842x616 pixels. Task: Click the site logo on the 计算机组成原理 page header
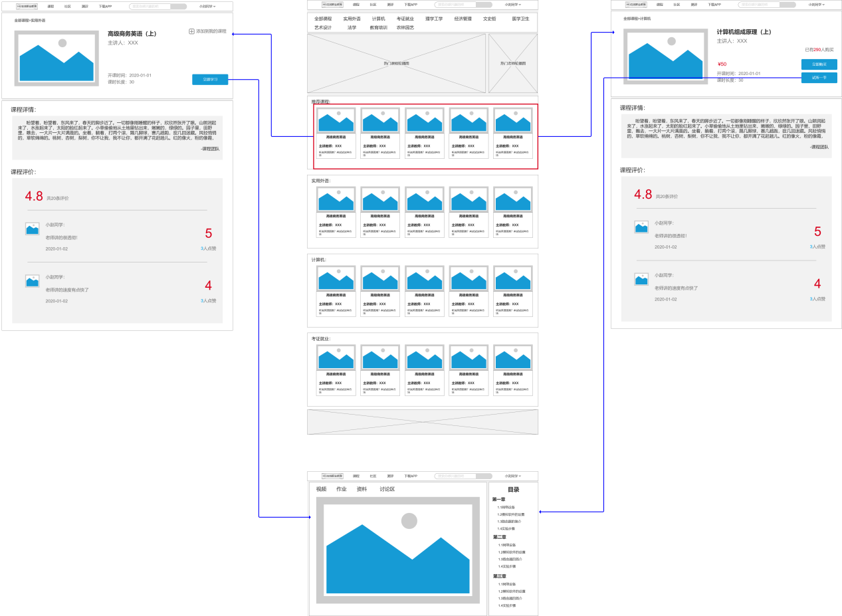[x=637, y=5]
